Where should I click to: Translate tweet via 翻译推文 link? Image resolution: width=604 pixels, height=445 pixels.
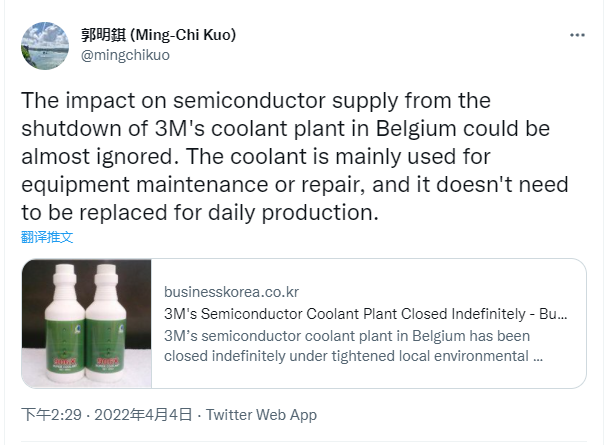[x=47, y=237]
